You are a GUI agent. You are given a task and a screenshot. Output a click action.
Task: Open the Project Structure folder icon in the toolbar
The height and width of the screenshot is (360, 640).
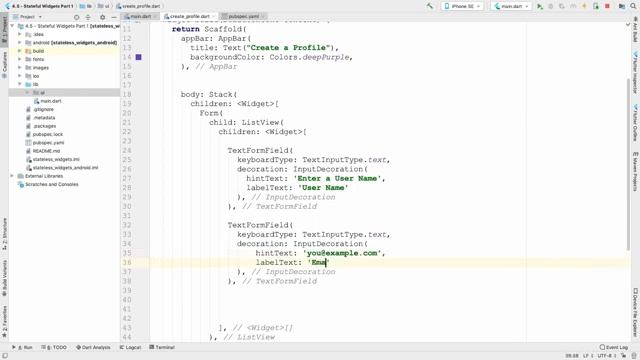click(x=622, y=6)
